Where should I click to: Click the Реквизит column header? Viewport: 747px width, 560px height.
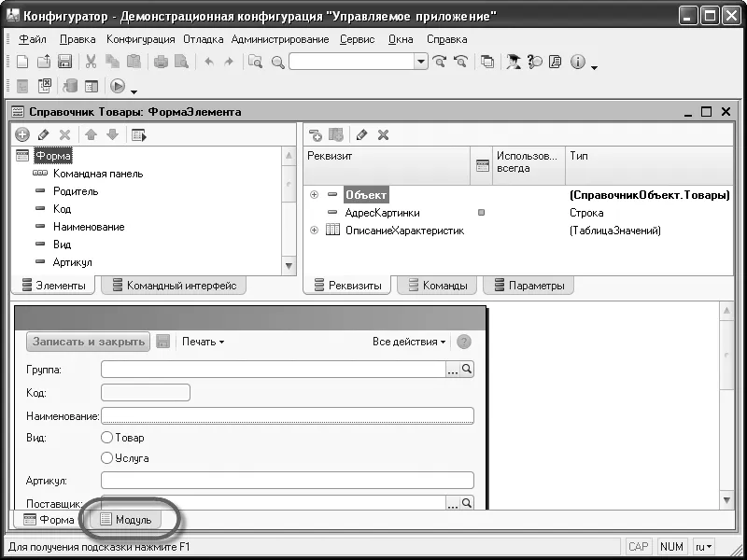[x=387, y=165]
